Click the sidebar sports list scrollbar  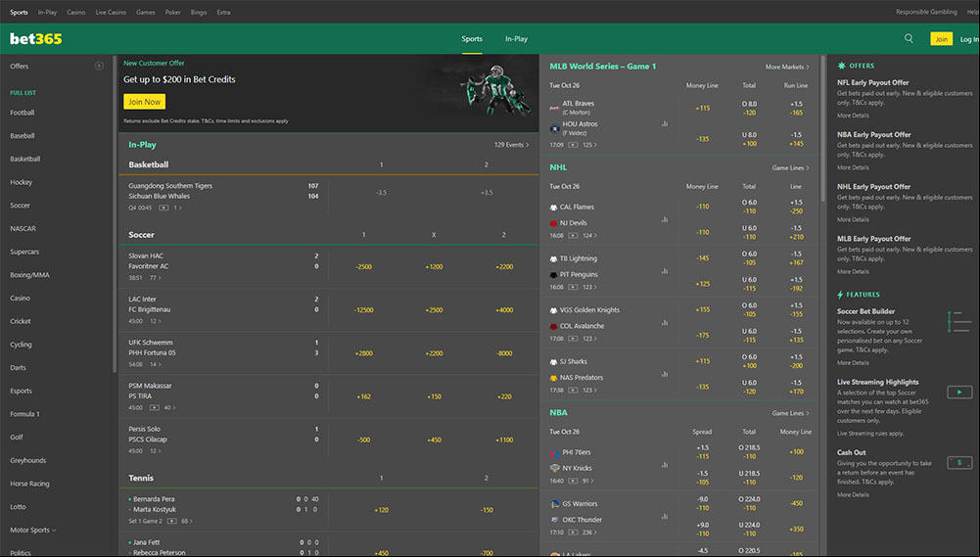pos(115,214)
